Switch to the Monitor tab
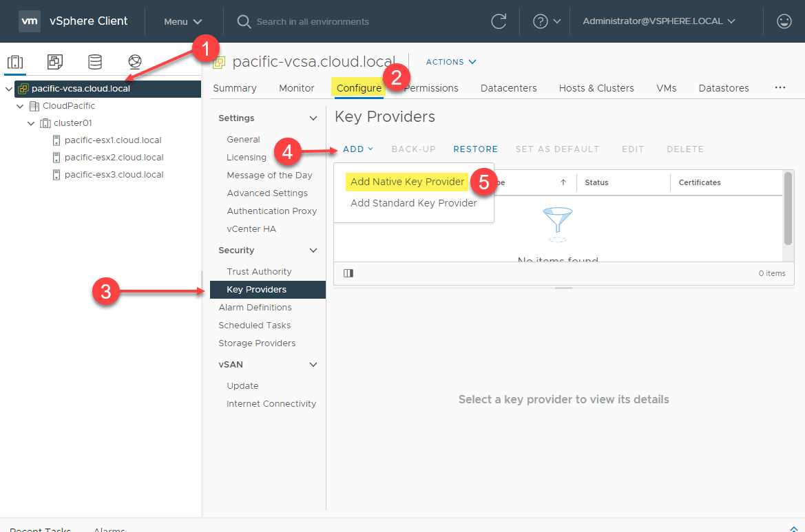The height and width of the screenshot is (532, 805). pyautogui.click(x=296, y=88)
